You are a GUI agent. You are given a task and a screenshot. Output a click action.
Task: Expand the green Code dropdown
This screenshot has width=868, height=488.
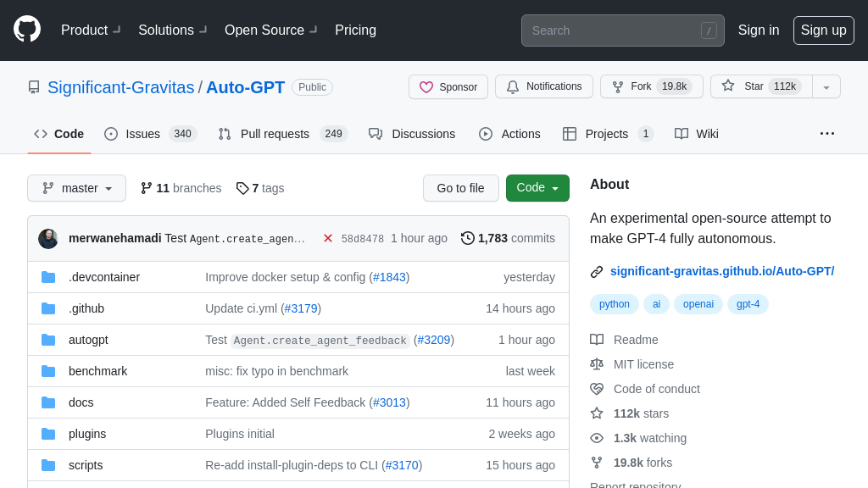click(537, 188)
